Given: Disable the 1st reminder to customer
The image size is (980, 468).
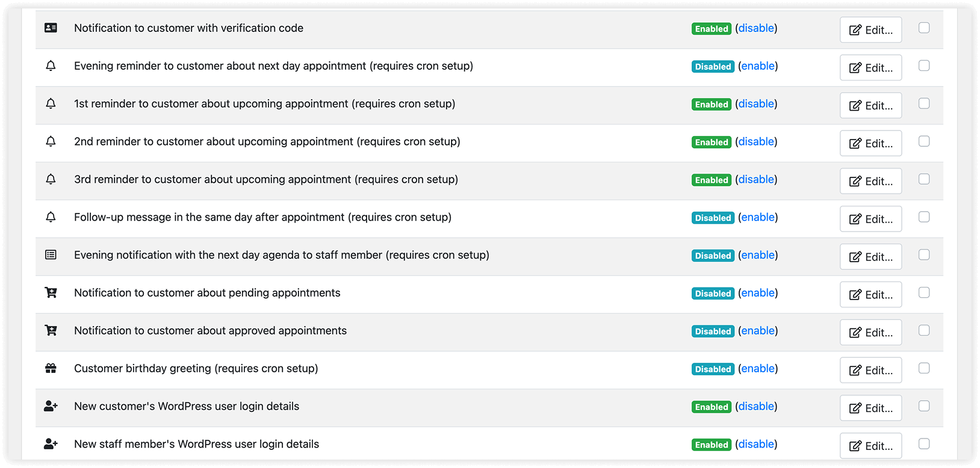Looking at the screenshot, I should coord(756,104).
